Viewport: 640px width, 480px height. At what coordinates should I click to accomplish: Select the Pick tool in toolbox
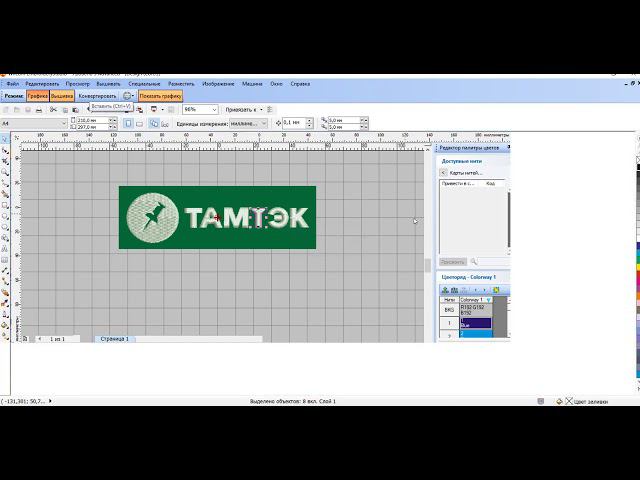(x=5, y=139)
